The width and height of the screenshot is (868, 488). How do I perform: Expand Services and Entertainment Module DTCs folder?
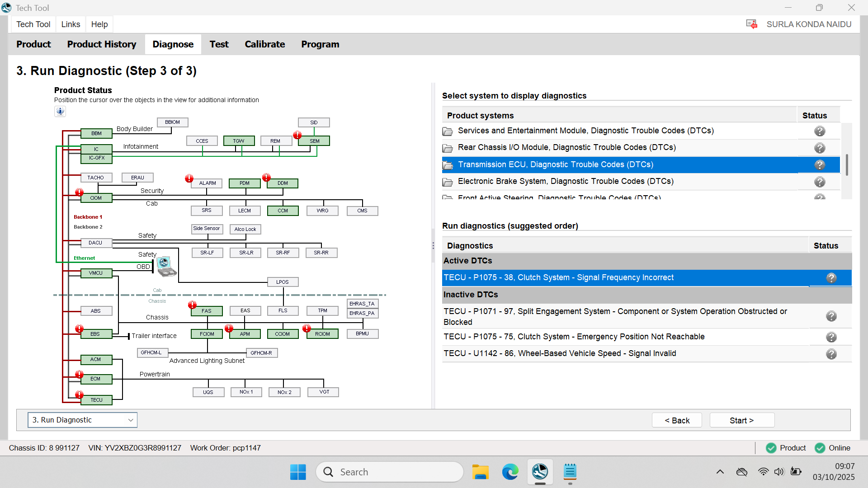[448, 131]
